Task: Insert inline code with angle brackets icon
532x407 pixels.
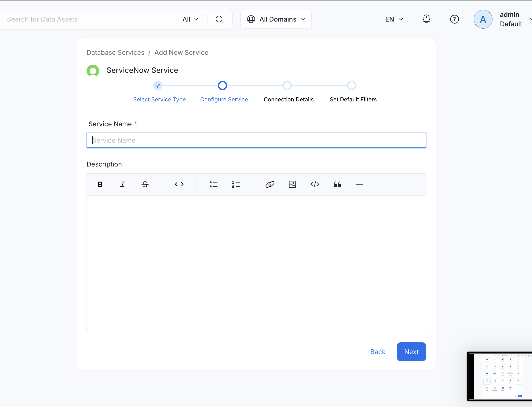Action: click(x=179, y=184)
